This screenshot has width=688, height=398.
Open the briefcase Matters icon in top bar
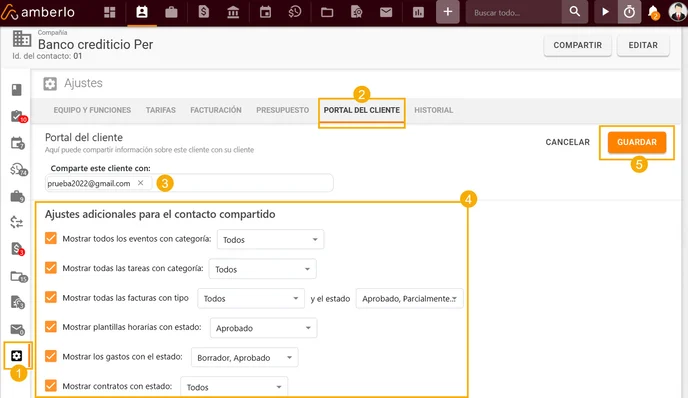coord(171,12)
